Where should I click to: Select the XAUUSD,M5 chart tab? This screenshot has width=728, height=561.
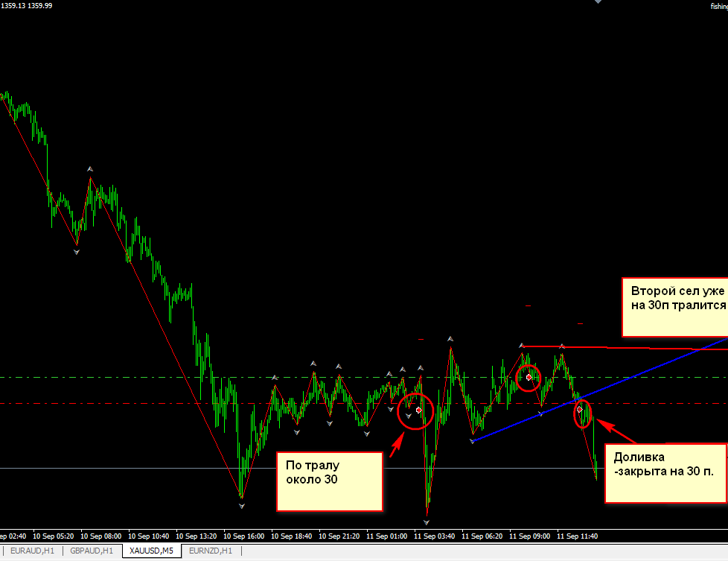[151, 551]
